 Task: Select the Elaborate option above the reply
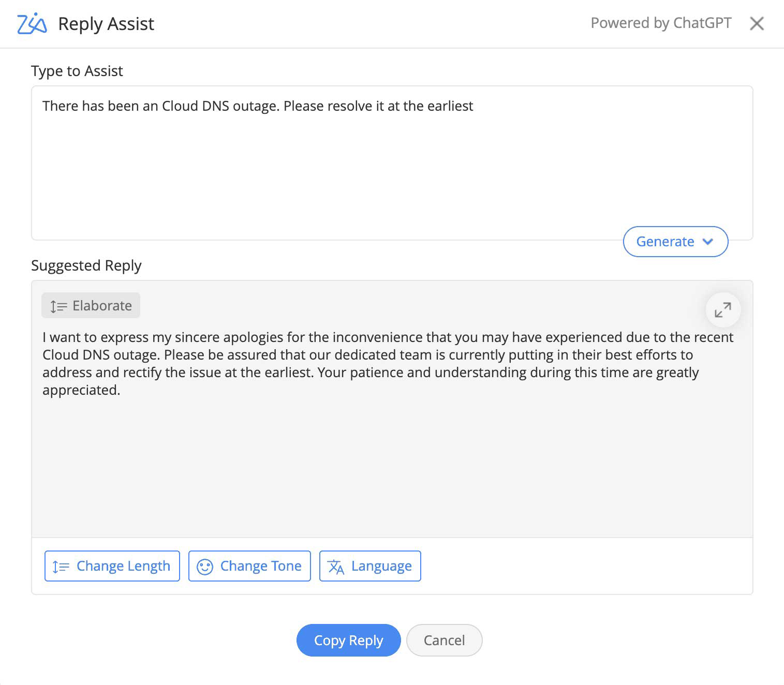point(91,305)
